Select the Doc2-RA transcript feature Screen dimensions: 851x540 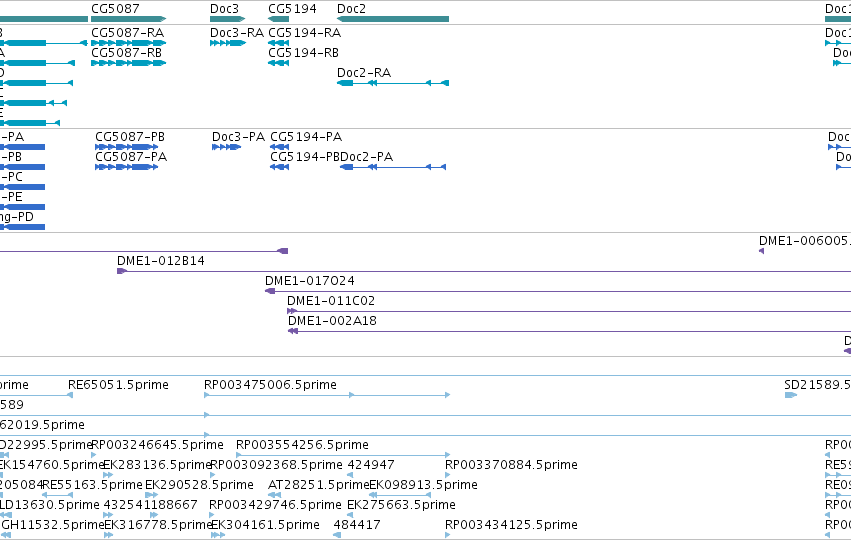(393, 83)
